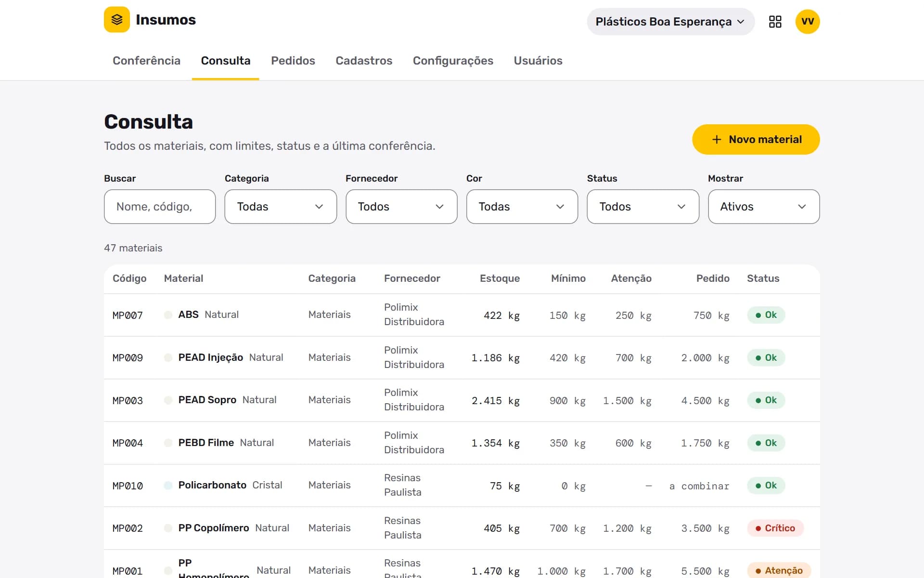Expand the Status filter dropdown
Image resolution: width=924 pixels, height=578 pixels.
tap(643, 207)
